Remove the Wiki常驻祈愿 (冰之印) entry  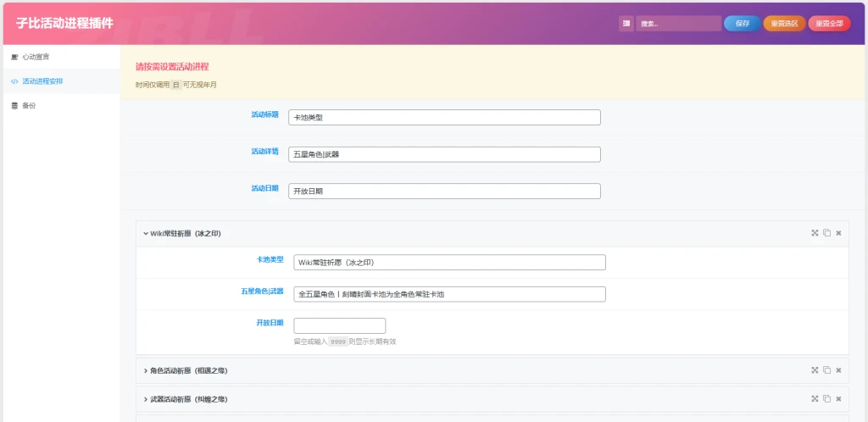point(838,233)
